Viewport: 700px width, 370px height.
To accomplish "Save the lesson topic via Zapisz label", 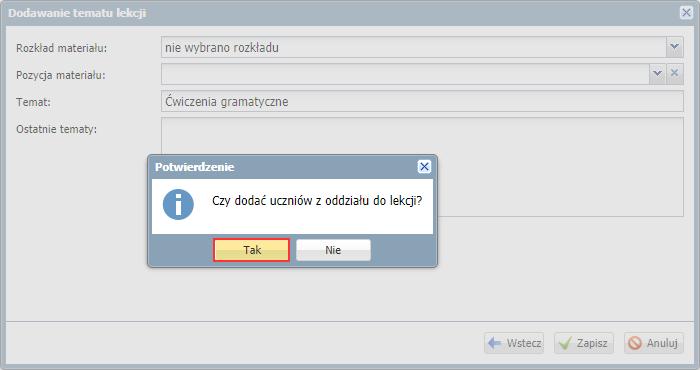I will click(x=592, y=343).
